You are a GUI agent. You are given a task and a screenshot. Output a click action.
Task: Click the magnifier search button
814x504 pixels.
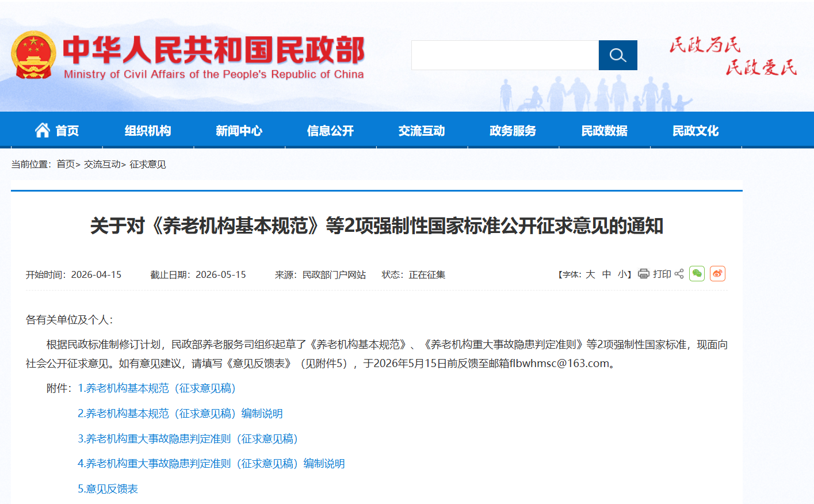(x=618, y=55)
